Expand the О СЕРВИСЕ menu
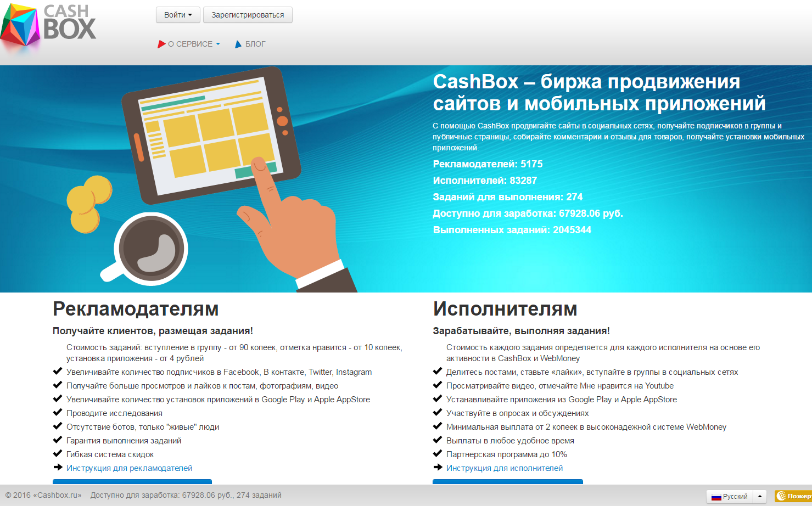Image resolution: width=812 pixels, height=506 pixels. 194,44
